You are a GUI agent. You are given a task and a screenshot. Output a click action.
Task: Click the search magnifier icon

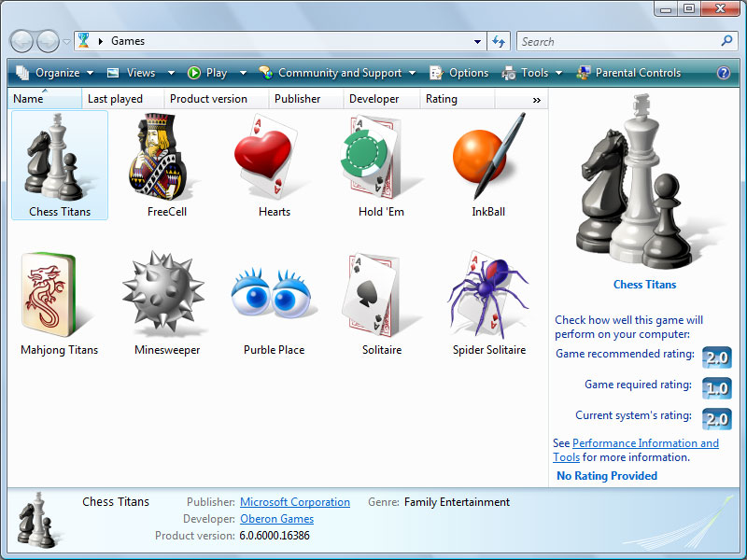(726, 41)
